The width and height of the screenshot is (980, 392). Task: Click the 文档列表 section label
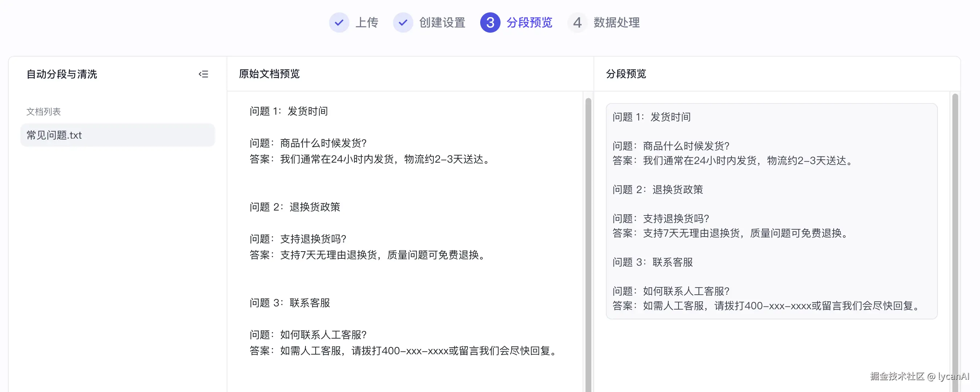point(43,111)
